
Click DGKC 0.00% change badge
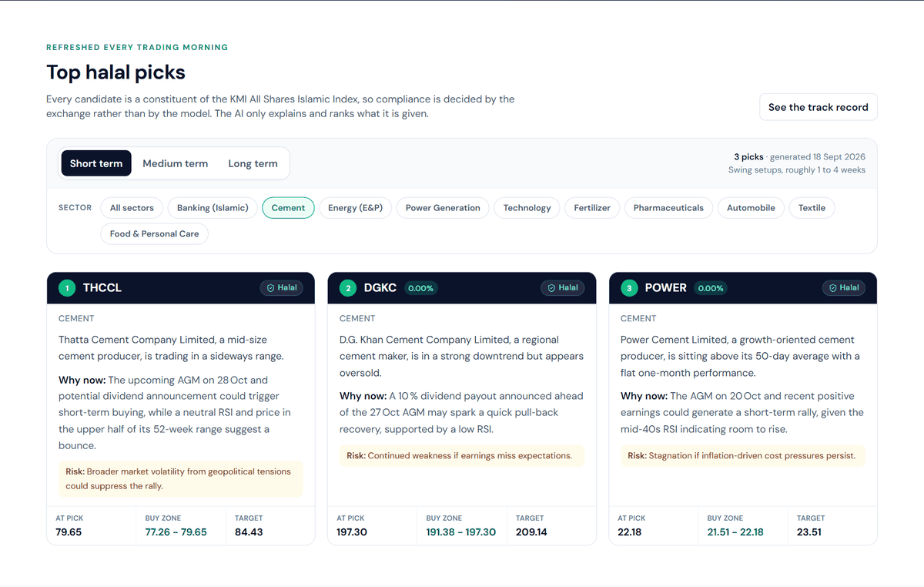[421, 288]
